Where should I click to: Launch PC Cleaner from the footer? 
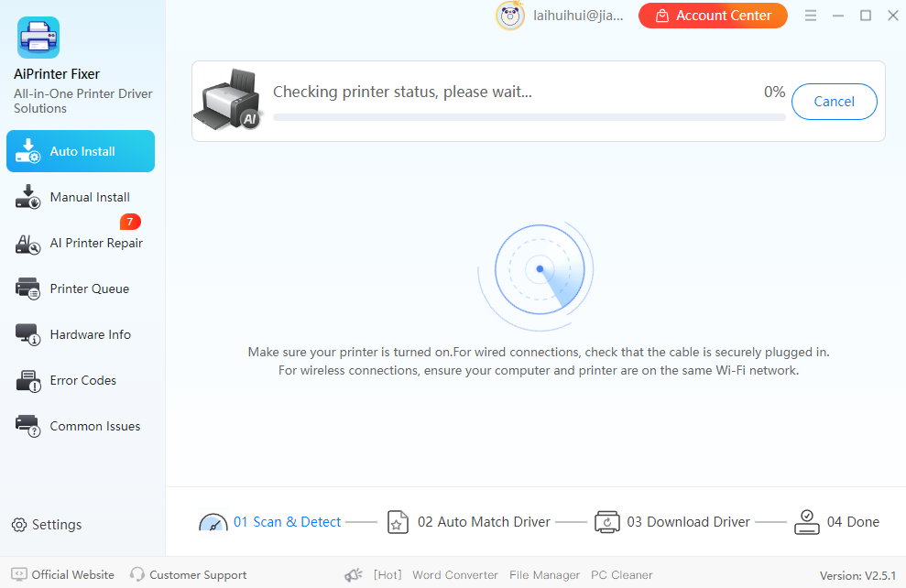tap(621, 575)
